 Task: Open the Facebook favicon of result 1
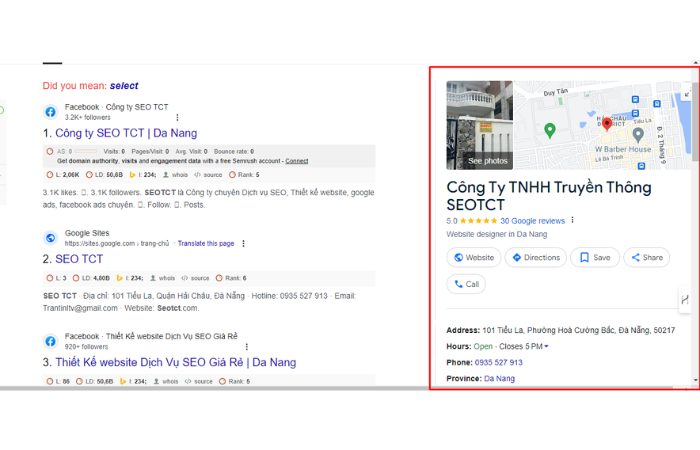(x=50, y=112)
